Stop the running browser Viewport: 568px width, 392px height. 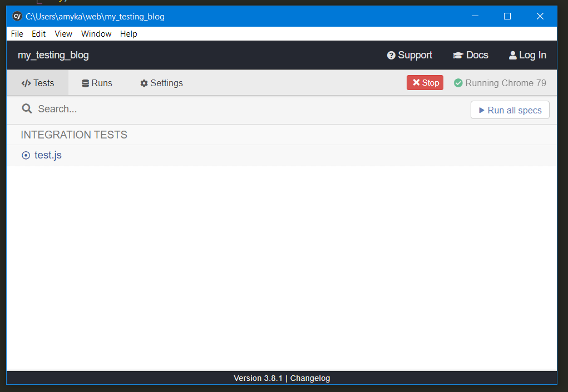(425, 82)
